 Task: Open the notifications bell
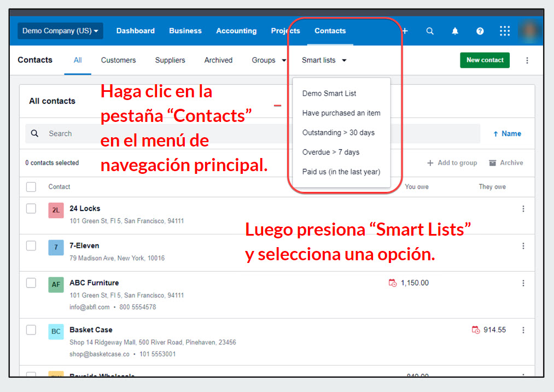(x=455, y=31)
